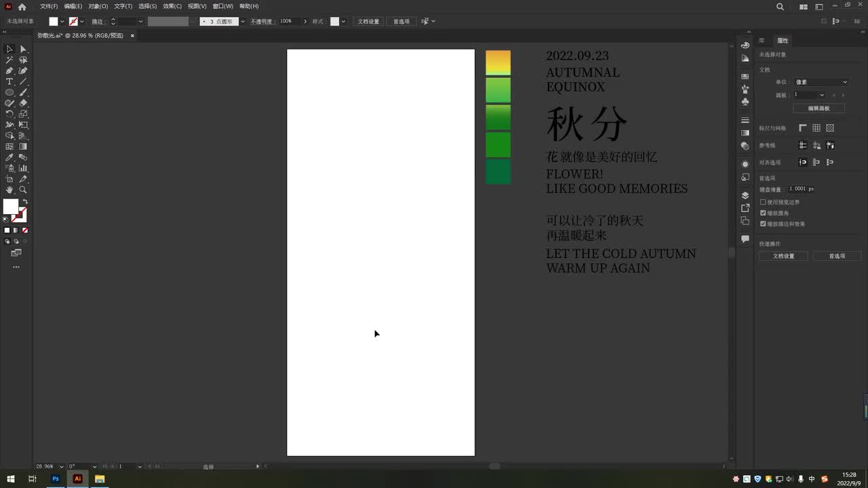The width and height of the screenshot is (868, 488).
Task: Click 编辑画板 button
Action: click(x=818, y=108)
